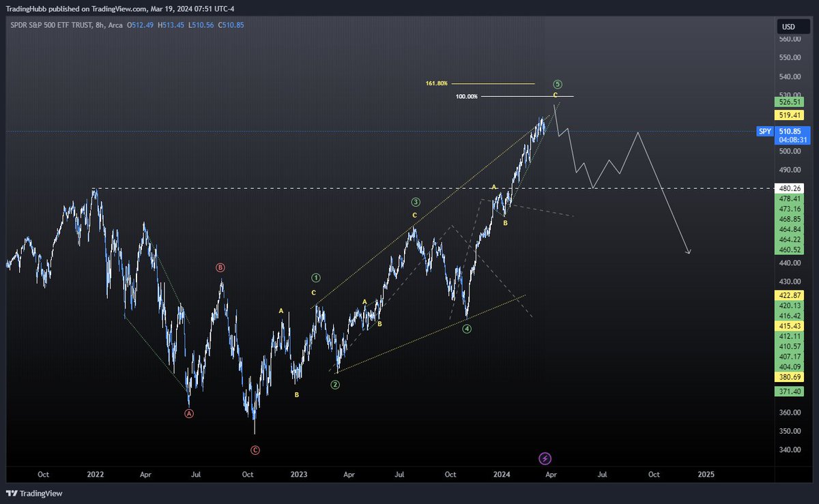
Task: Select the green circled wave 5 marker
Action: coord(557,84)
